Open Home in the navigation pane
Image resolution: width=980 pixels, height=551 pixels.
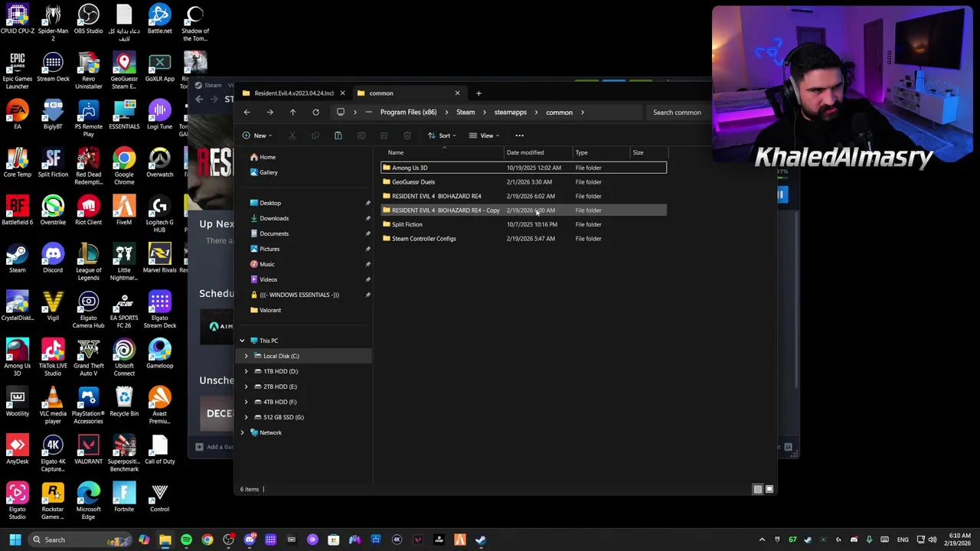tap(267, 157)
